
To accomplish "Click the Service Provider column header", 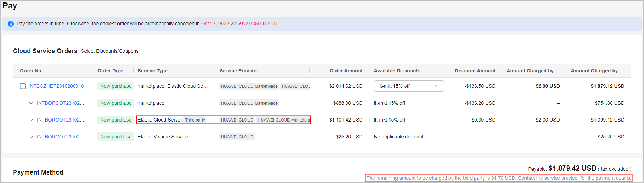I will pos(239,71).
